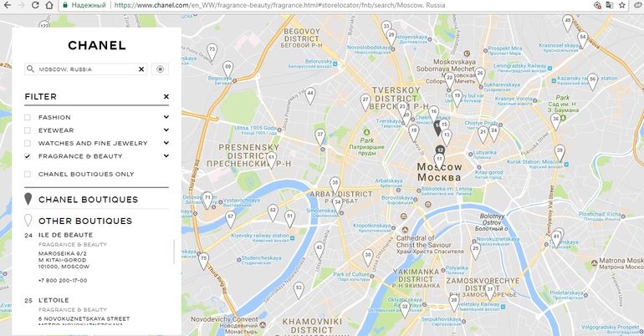Click the search magnifier icon
This screenshot has height=336, width=644.
click(30, 69)
